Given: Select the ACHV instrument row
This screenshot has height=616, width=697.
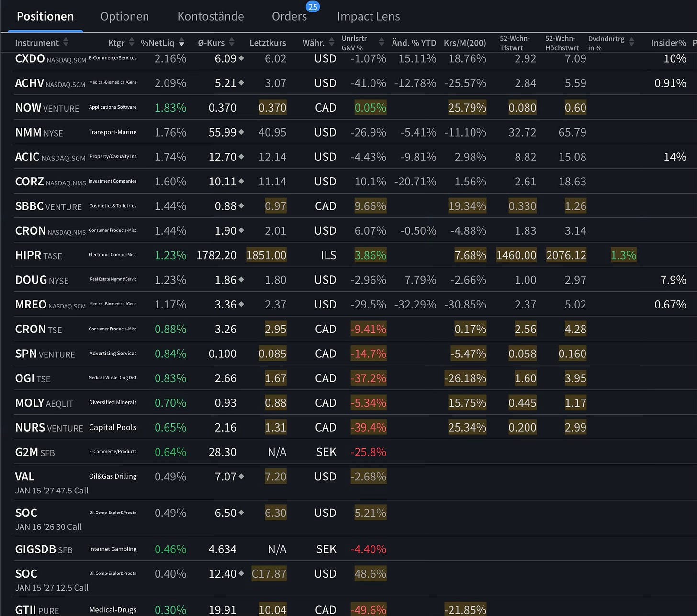Looking at the screenshot, I should click(50, 83).
